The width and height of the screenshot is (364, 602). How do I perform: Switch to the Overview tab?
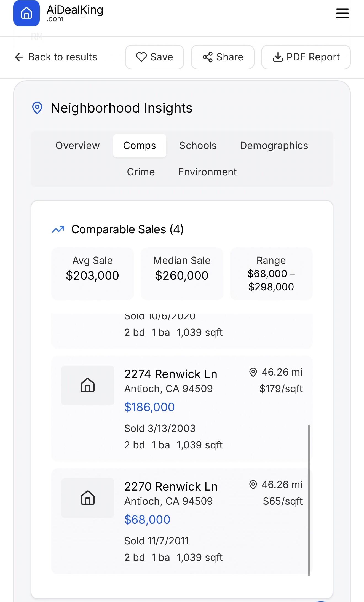click(77, 146)
